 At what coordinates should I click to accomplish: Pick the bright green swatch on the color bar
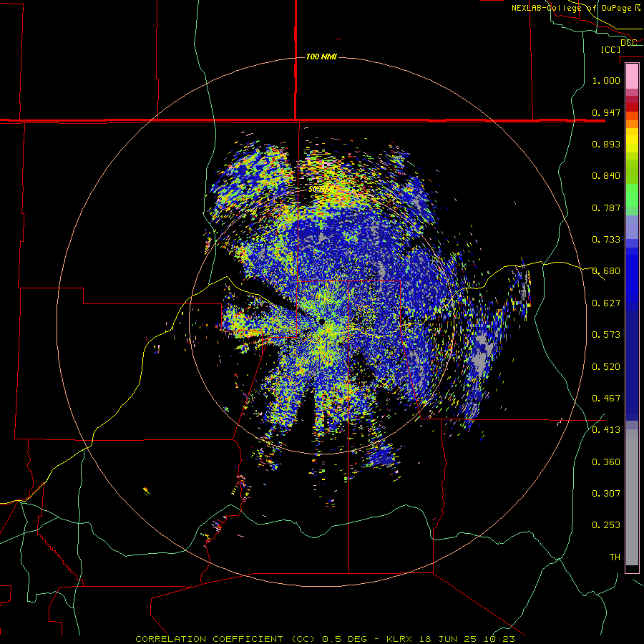tap(632, 195)
